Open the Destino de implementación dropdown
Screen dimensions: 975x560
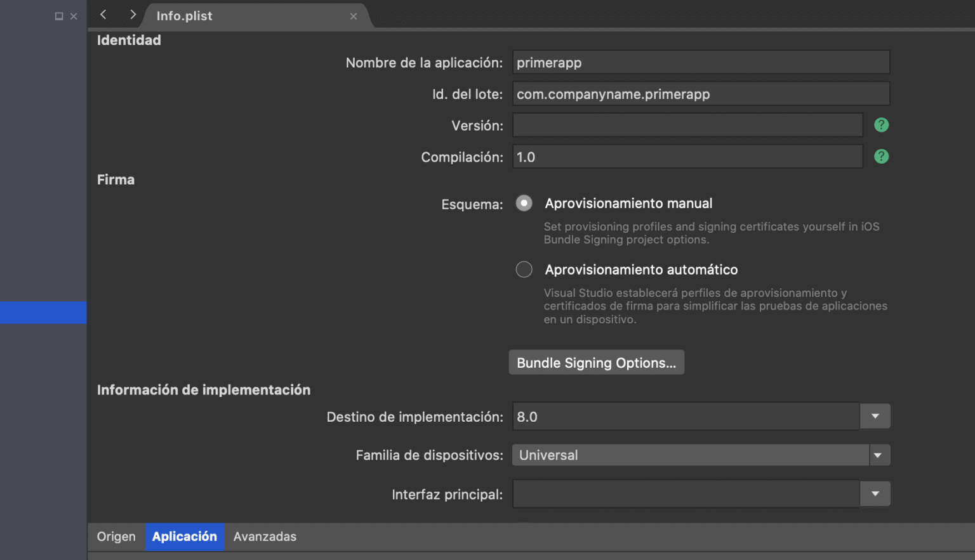click(x=875, y=416)
